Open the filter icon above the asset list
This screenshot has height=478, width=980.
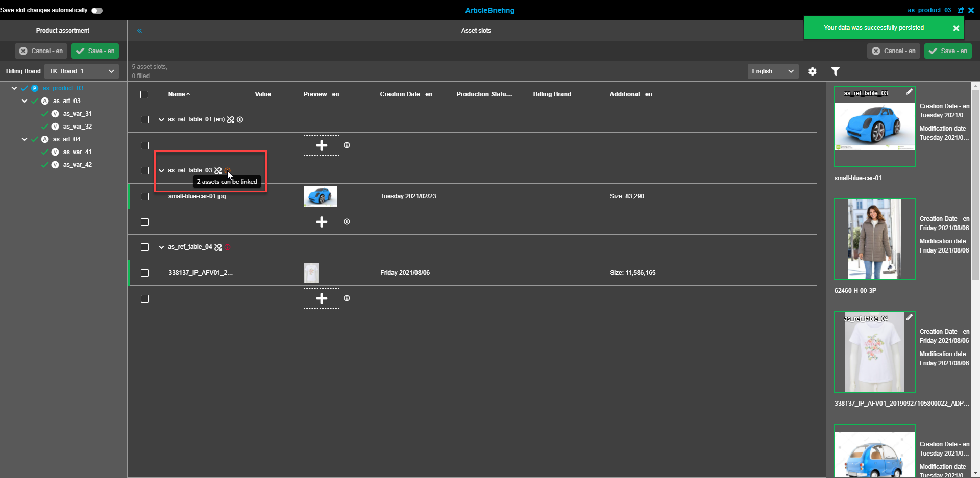[x=836, y=71]
